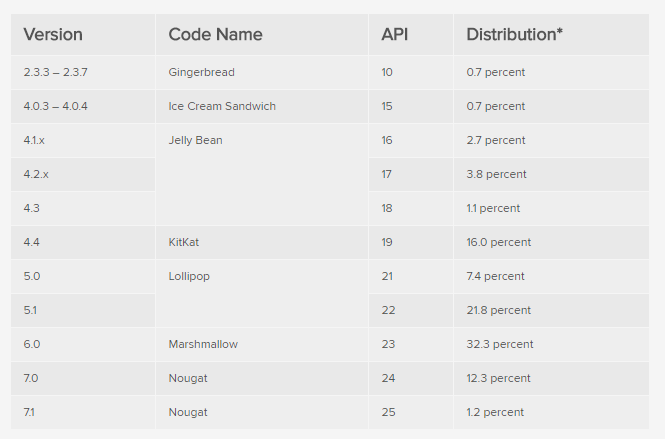The height and width of the screenshot is (439, 665).
Task: Select the 21.8 percent distribution cell
Action: pyautogui.click(x=551, y=310)
